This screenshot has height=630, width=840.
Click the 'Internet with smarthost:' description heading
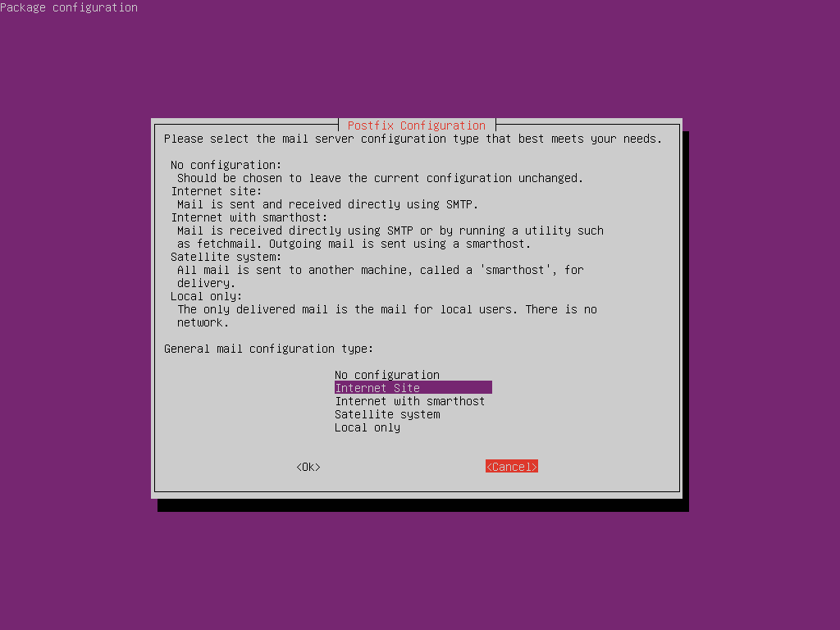(x=249, y=217)
